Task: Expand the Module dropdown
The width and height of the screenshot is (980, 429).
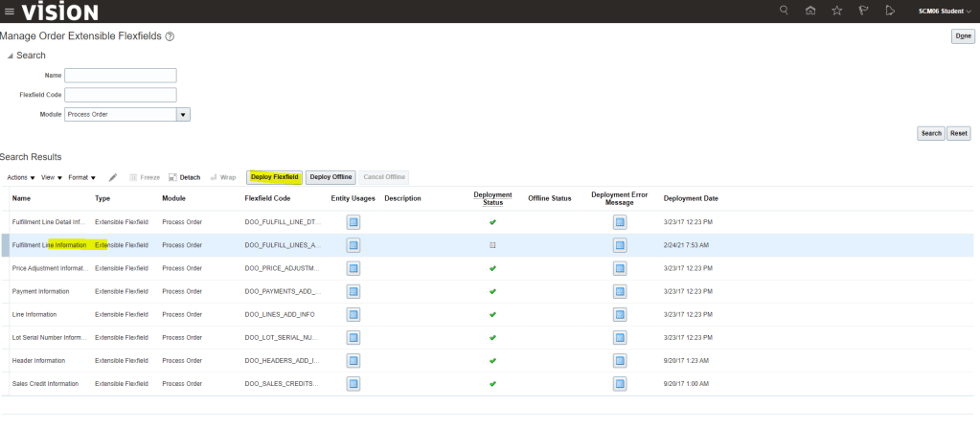Action: tap(184, 114)
